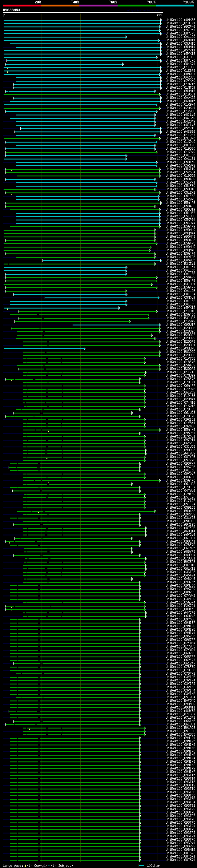Select hit label UniRef100_Q9NIZ5
197x868 pixels.
pos(180,741)
